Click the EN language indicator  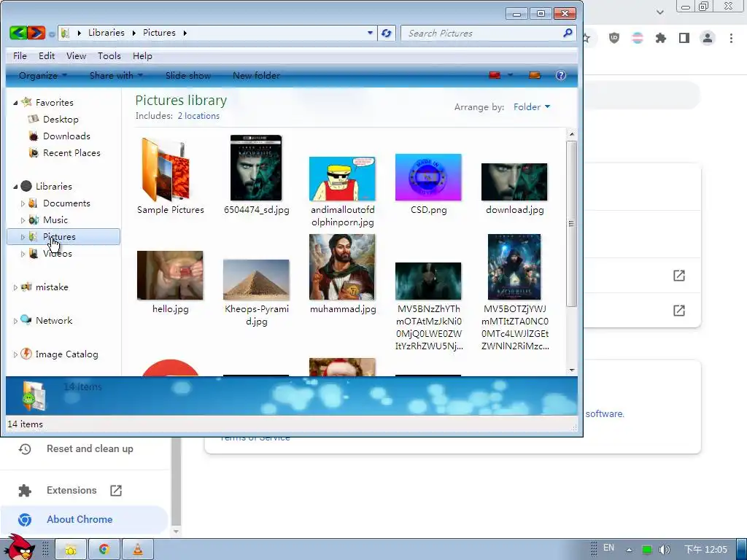coord(609,548)
